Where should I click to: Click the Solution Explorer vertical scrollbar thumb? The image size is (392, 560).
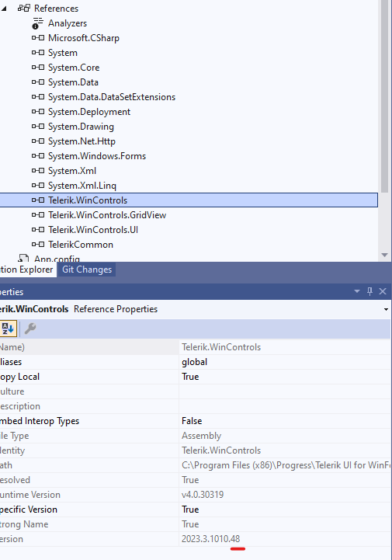click(384, 96)
